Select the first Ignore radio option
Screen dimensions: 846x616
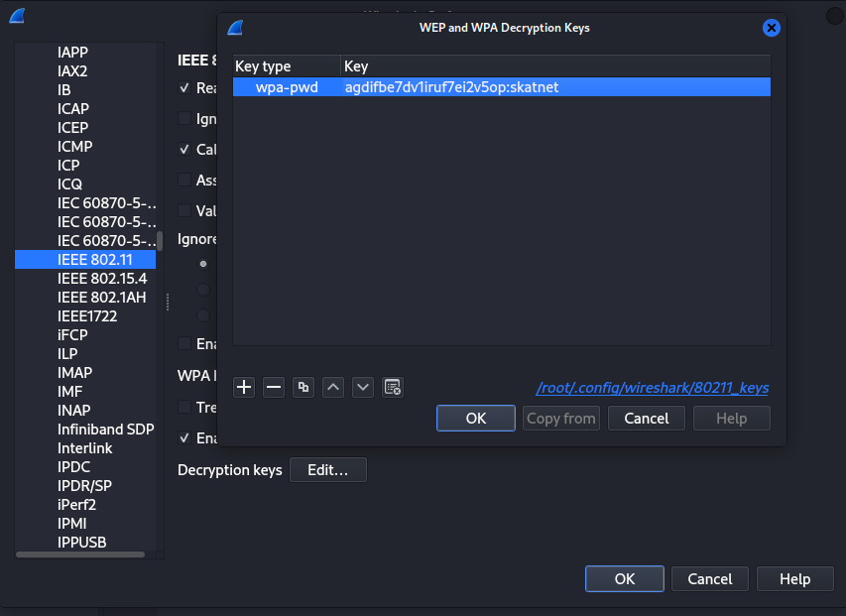point(203,264)
